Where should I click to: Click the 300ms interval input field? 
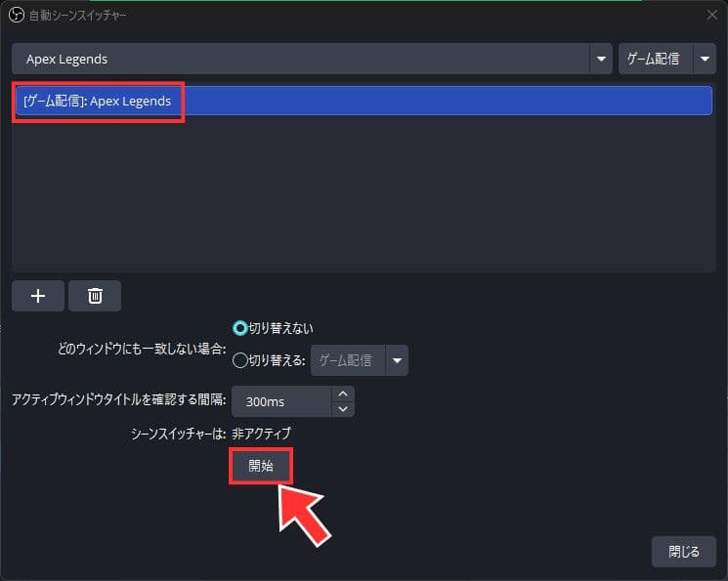pyautogui.click(x=281, y=401)
